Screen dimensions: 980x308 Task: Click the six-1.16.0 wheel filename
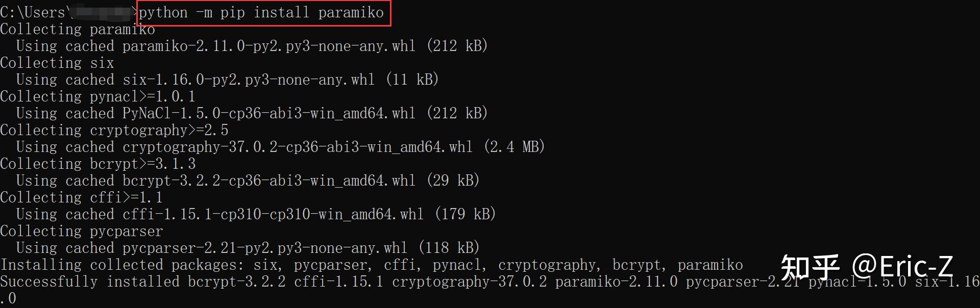coord(249,80)
